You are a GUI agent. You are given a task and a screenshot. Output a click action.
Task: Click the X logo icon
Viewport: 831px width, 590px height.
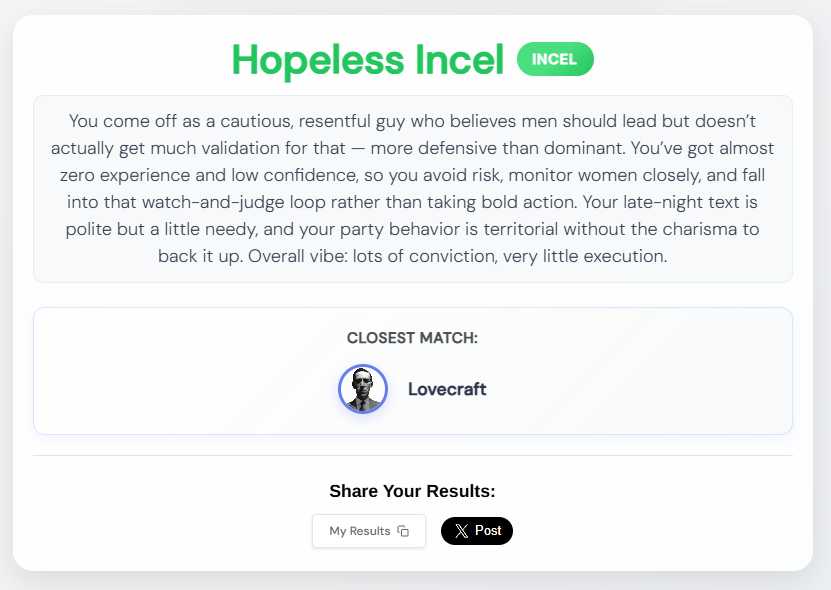[461, 531]
